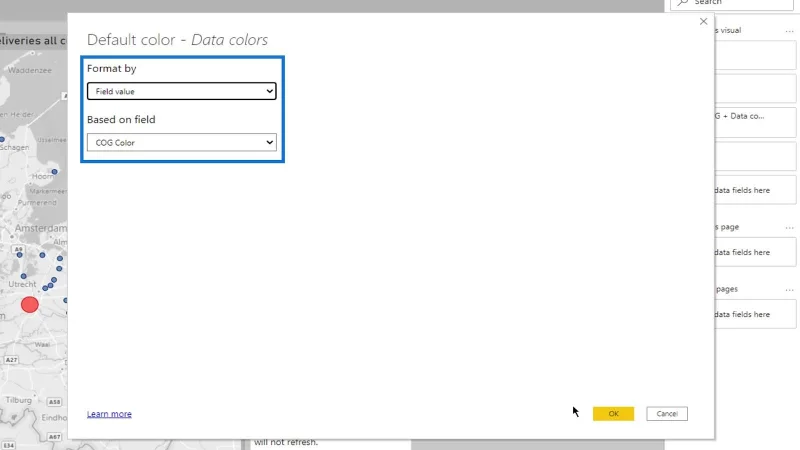The image size is (800, 450).
Task: Open the Based on field dropdown
Action: [x=182, y=142]
